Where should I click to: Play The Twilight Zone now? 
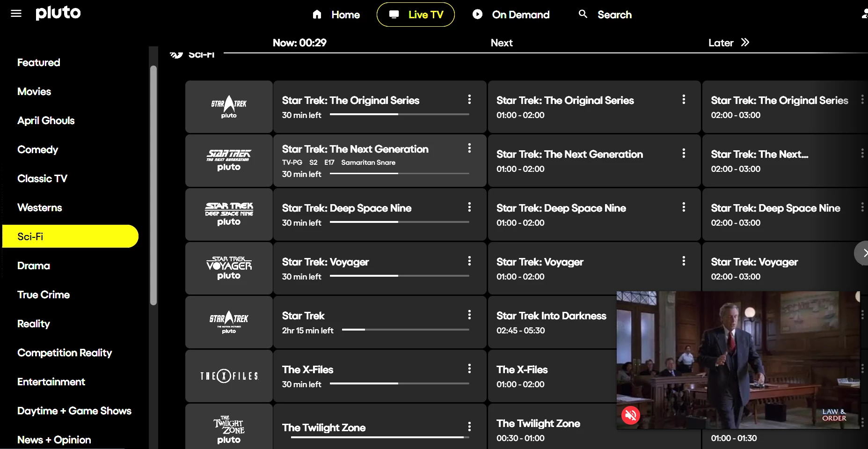(x=379, y=427)
